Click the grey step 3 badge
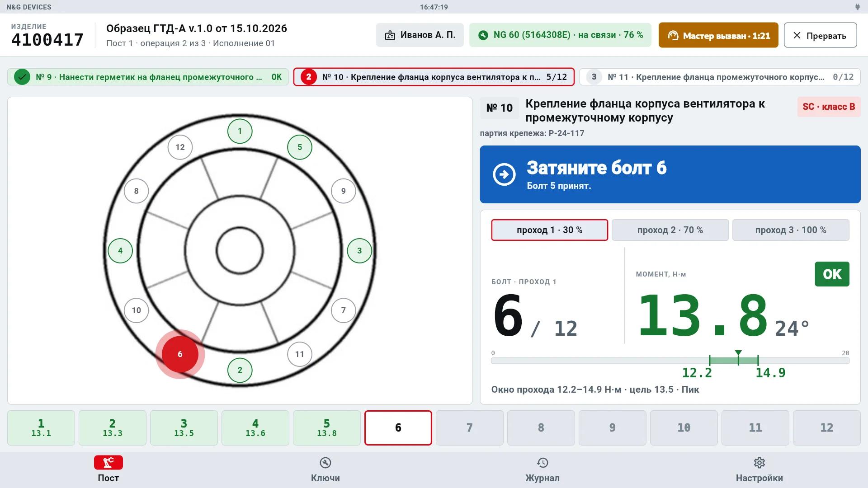The width and height of the screenshot is (868, 488). coord(594,77)
